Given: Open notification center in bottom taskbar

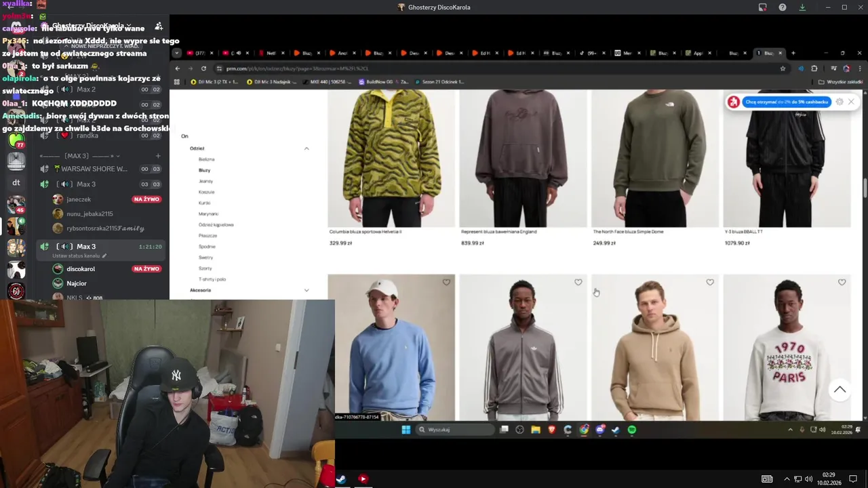Looking at the screenshot, I should click(853, 479).
